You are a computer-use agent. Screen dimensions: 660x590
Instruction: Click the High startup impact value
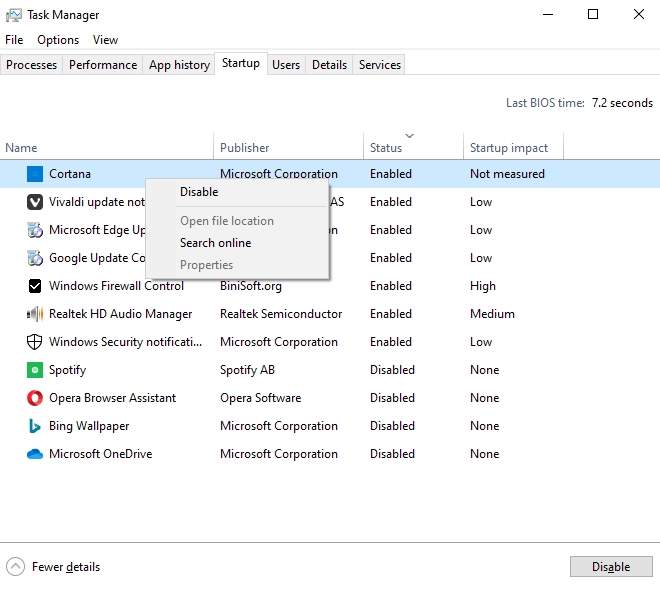pyautogui.click(x=483, y=286)
